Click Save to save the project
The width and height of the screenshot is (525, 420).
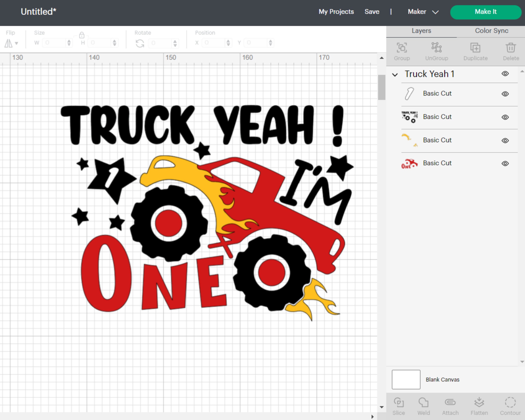click(372, 12)
